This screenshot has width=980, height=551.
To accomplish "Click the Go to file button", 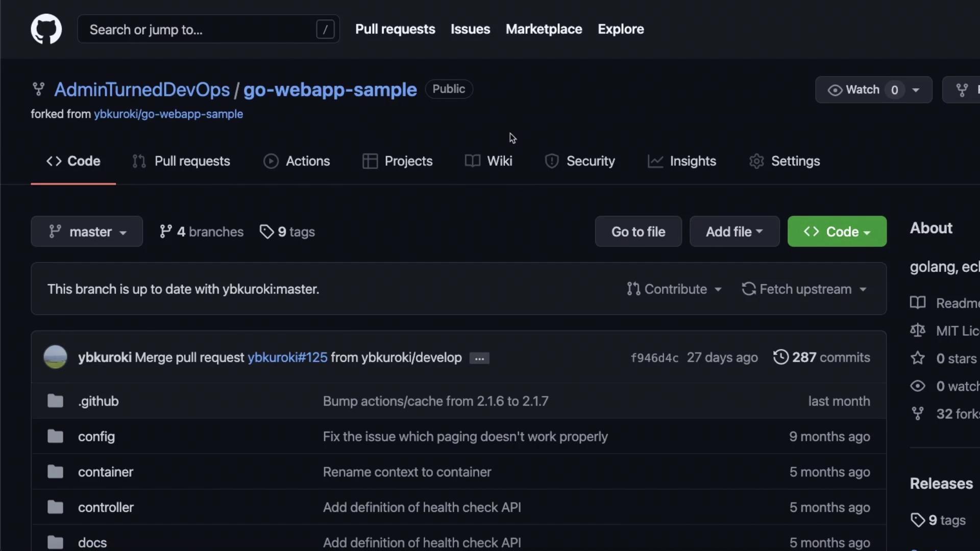I will (638, 232).
